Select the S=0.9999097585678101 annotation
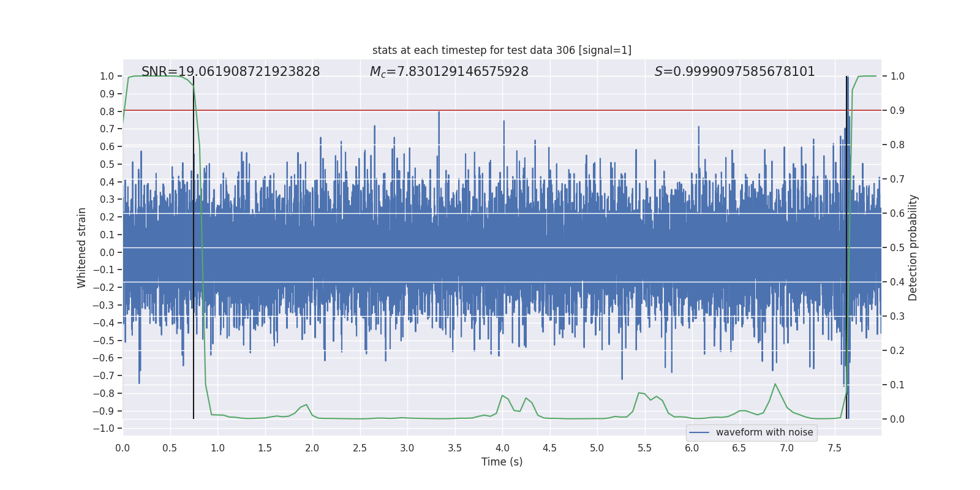Screen dimensions: 980x490 pos(735,72)
